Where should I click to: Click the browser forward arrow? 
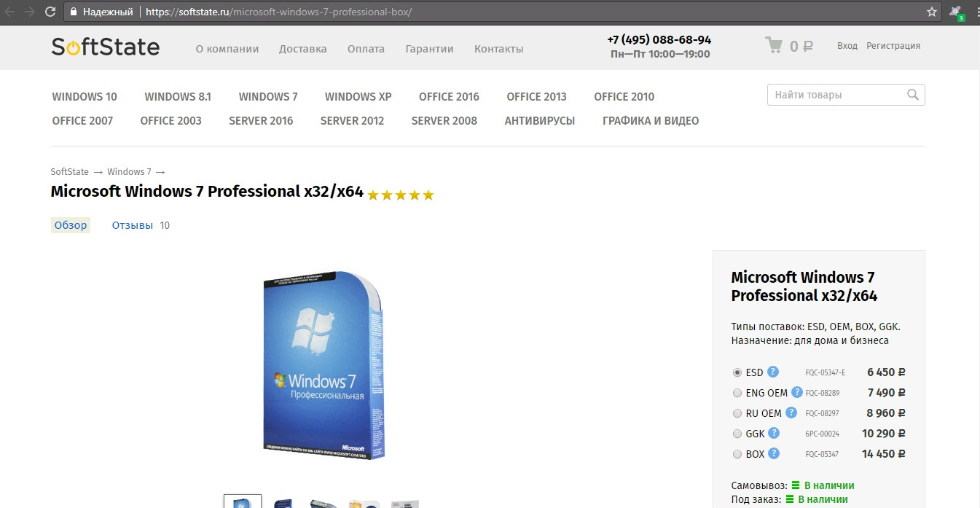tap(29, 12)
